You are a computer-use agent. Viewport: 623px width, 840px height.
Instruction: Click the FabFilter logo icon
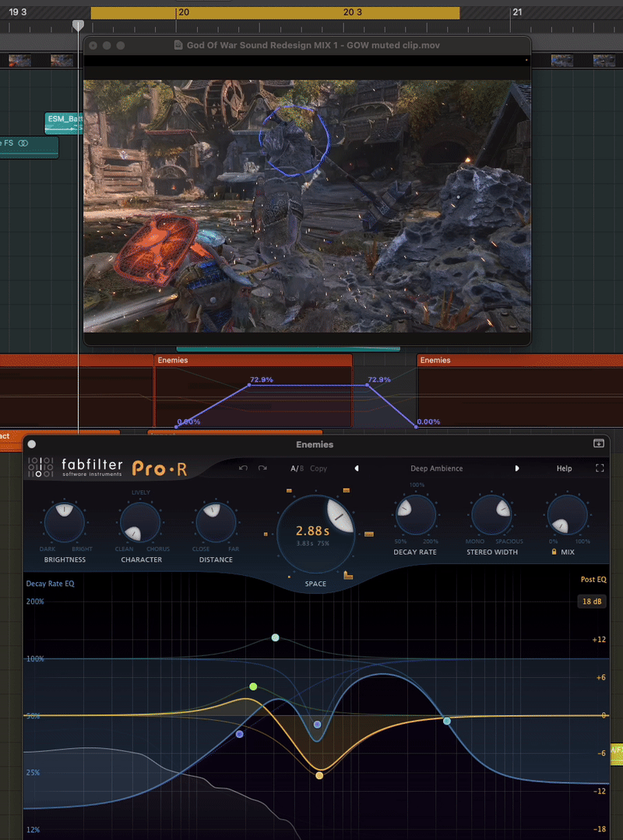[x=40, y=468]
